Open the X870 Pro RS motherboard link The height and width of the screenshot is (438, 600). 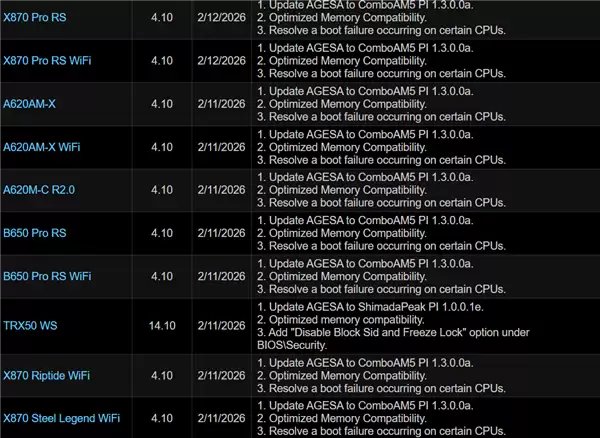click(37, 17)
